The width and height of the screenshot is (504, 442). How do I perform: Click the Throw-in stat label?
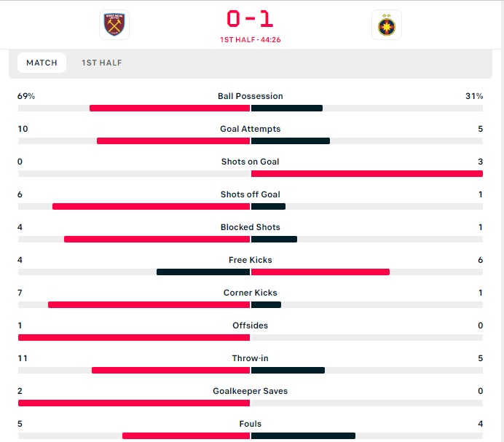click(250, 358)
